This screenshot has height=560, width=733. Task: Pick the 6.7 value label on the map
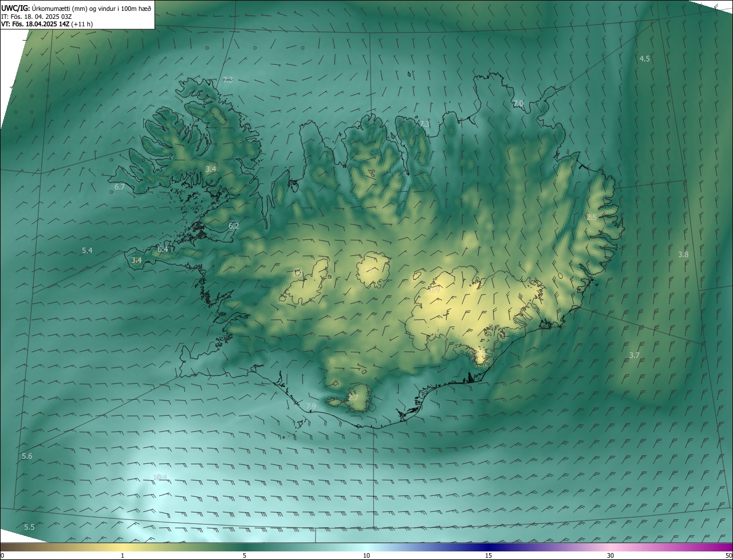tap(119, 187)
